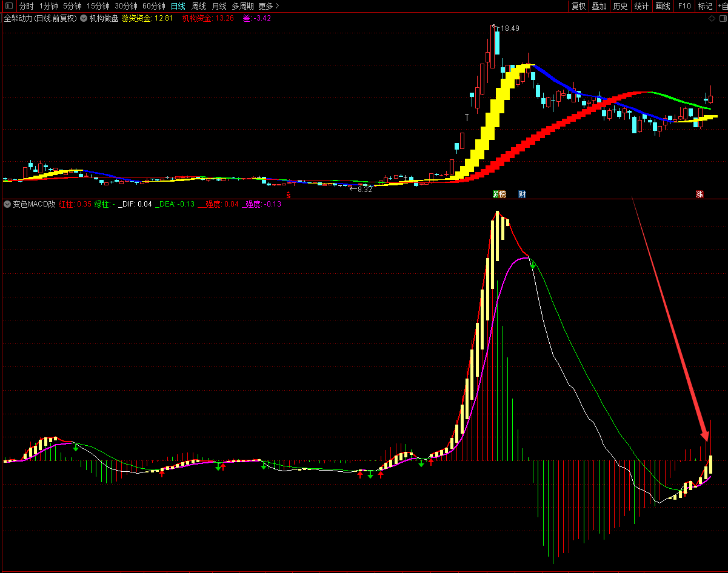This screenshot has height=573, width=728.
Task: Switch to 30分钟 period
Action: click(126, 6)
